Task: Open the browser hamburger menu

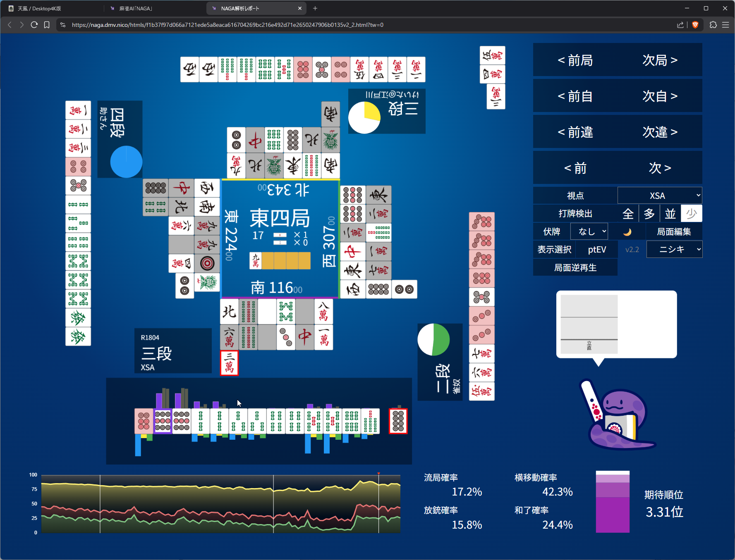Action: pos(725,25)
